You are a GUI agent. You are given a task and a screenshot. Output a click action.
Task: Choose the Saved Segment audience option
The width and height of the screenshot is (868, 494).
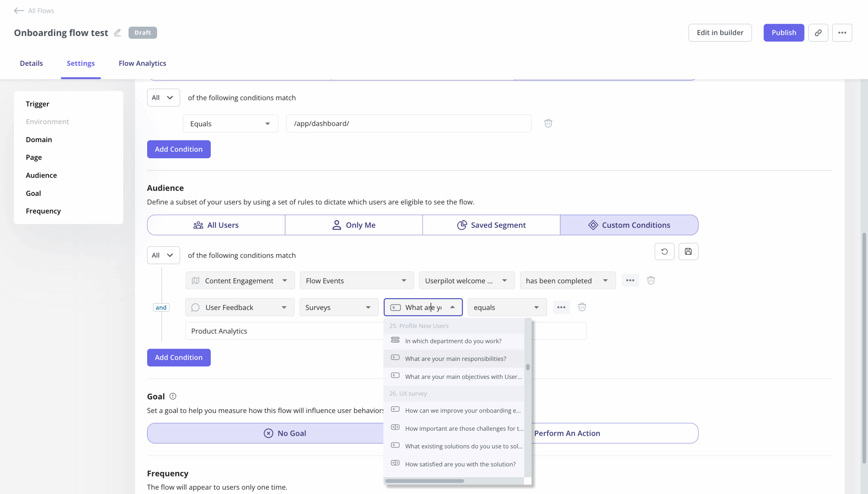tap(491, 225)
